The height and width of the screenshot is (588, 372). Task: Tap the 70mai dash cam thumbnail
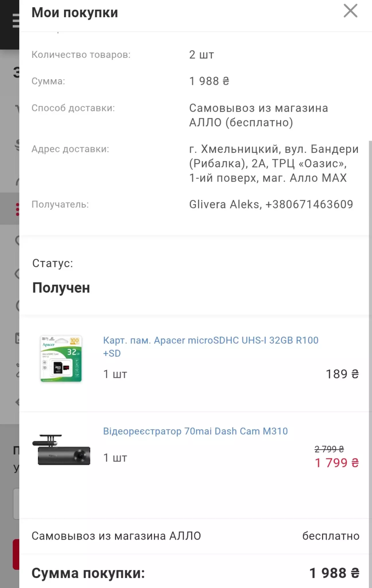click(x=61, y=450)
